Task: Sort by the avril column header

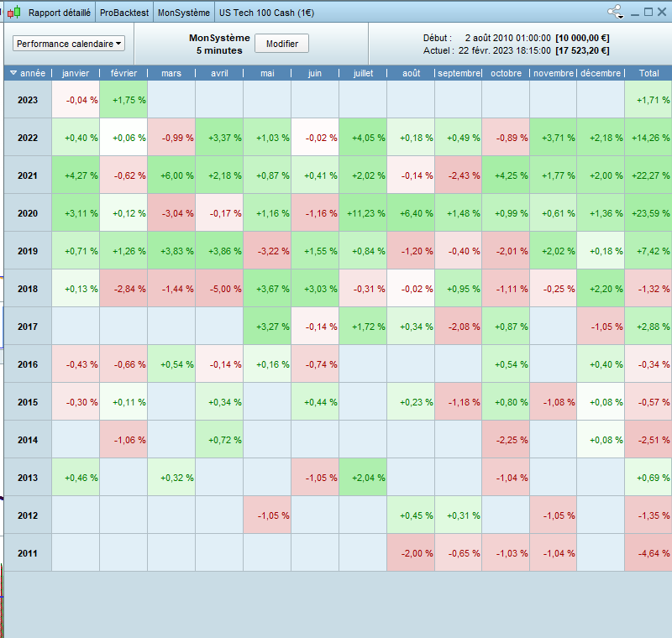Action: pyautogui.click(x=219, y=73)
